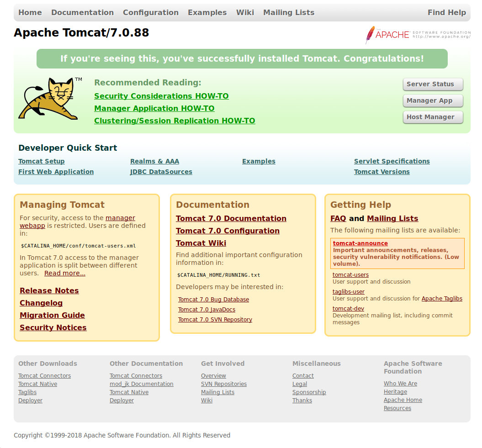482x448 pixels.
Task: Open the Manager App button
Action: point(433,101)
